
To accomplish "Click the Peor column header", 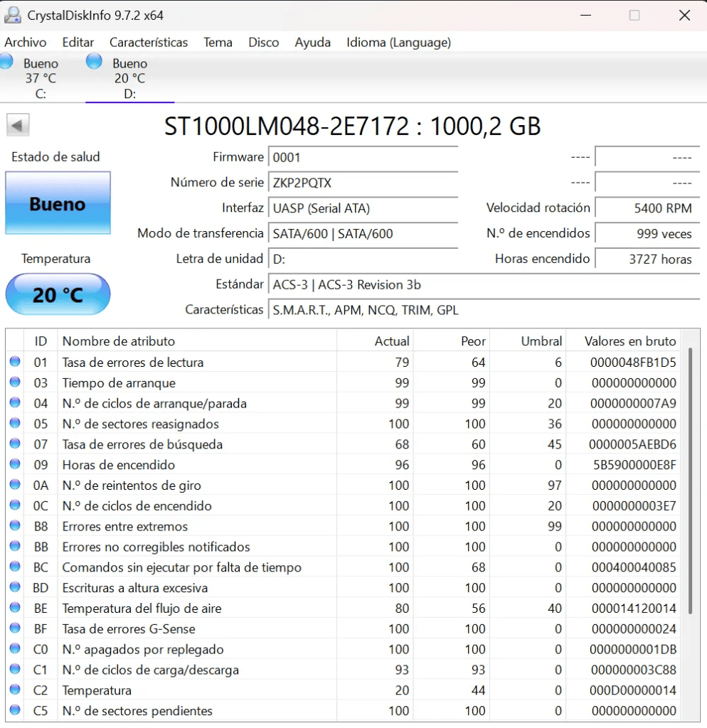I will tap(452, 341).
